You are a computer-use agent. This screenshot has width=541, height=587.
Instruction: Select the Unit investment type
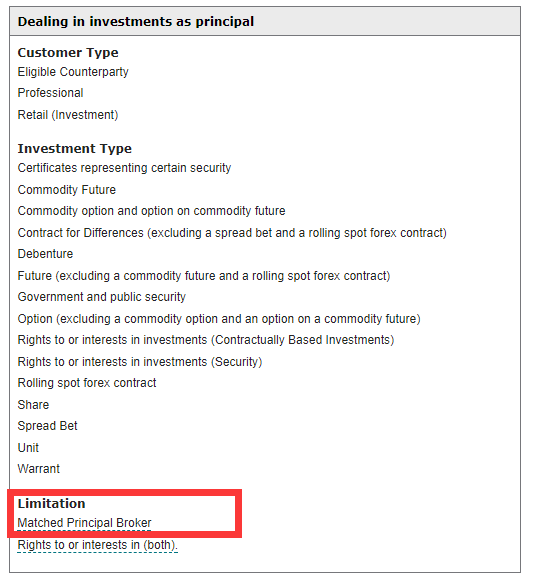click(28, 448)
